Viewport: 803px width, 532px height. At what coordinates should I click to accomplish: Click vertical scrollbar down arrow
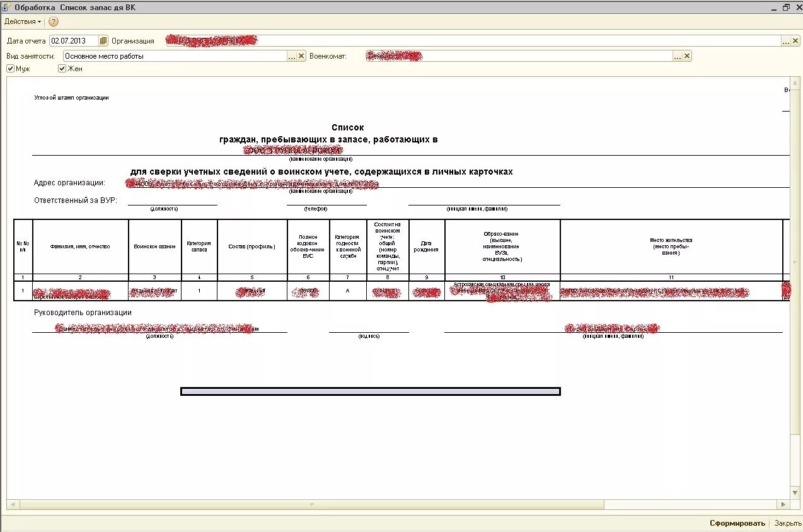pos(796,494)
